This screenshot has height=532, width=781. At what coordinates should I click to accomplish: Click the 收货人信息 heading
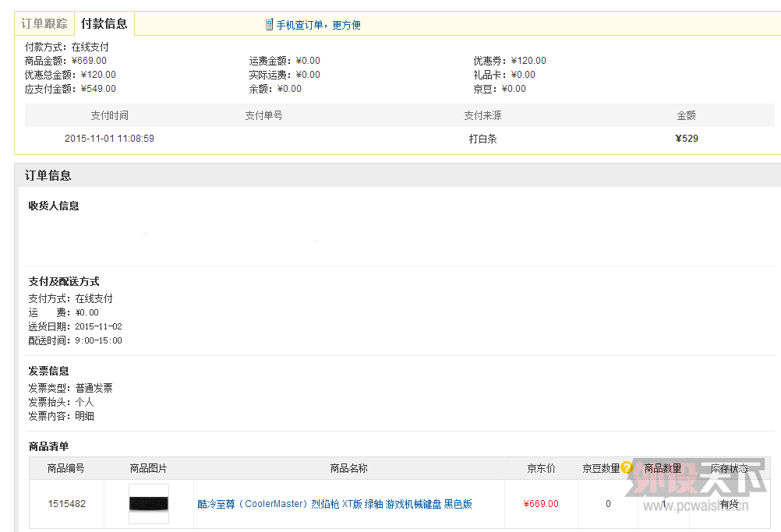pos(54,206)
